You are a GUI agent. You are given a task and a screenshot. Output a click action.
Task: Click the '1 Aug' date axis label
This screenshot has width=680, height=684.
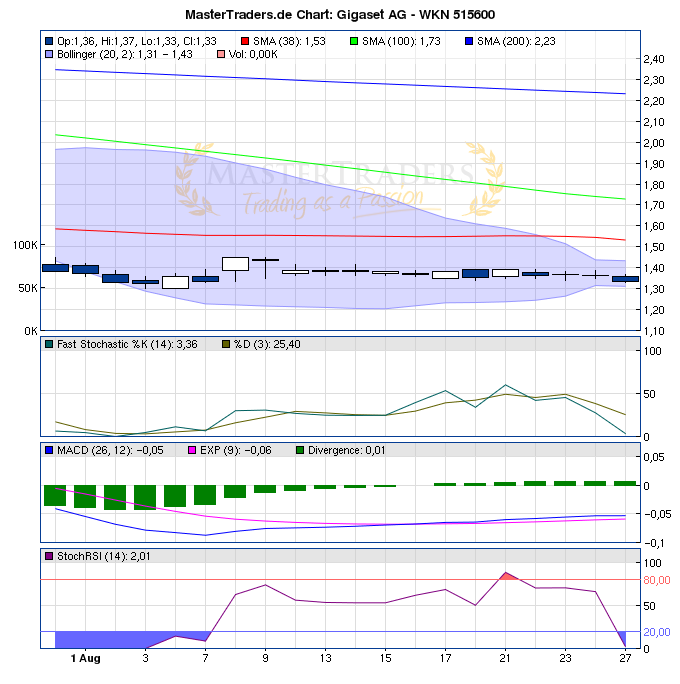(x=85, y=659)
